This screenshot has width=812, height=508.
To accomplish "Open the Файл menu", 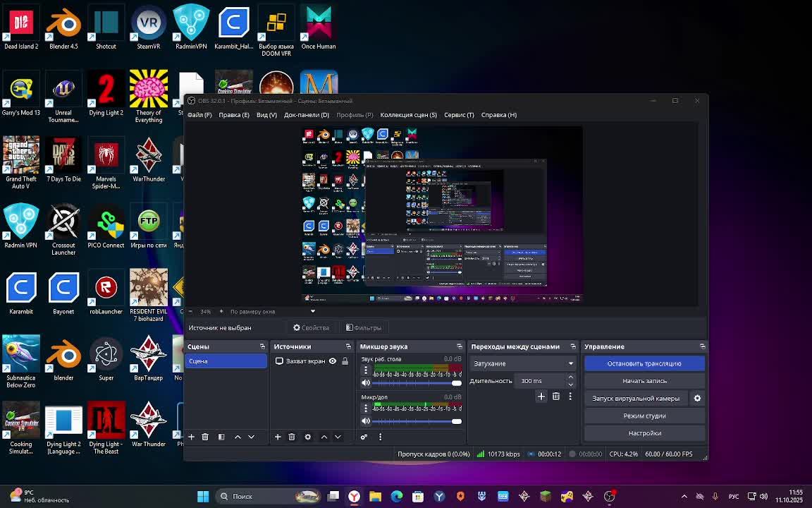I will [x=199, y=115].
